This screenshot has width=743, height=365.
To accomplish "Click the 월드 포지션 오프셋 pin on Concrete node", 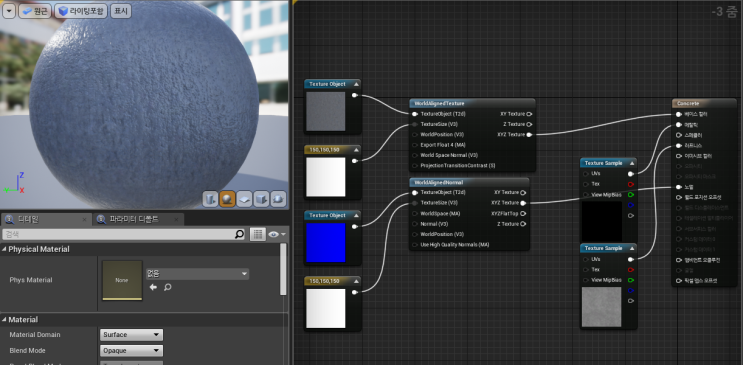I will pyautogui.click(x=679, y=198).
